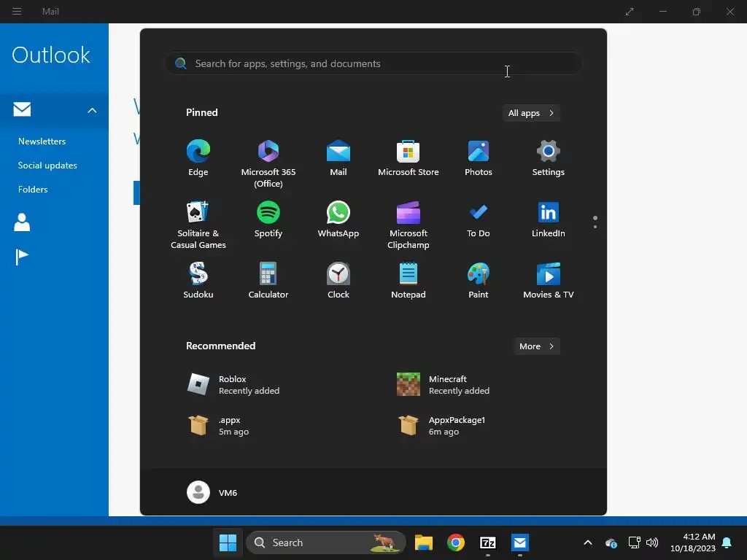Launch Microsoft 365 (Office) app

click(268, 164)
